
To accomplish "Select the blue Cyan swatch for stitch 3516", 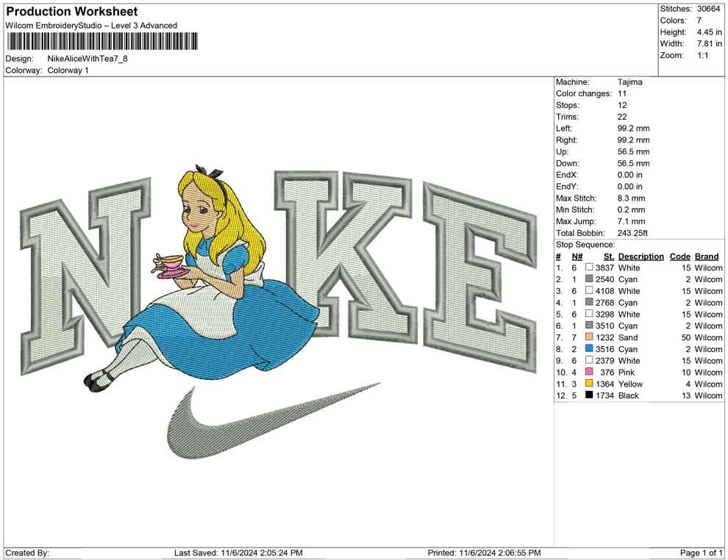I will [589, 348].
